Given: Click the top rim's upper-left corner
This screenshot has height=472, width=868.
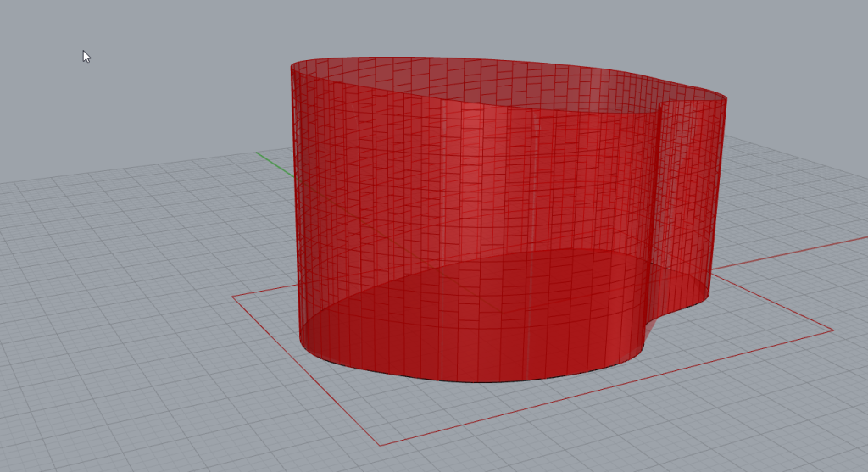Looking at the screenshot, I should click(x=294, y=65).
